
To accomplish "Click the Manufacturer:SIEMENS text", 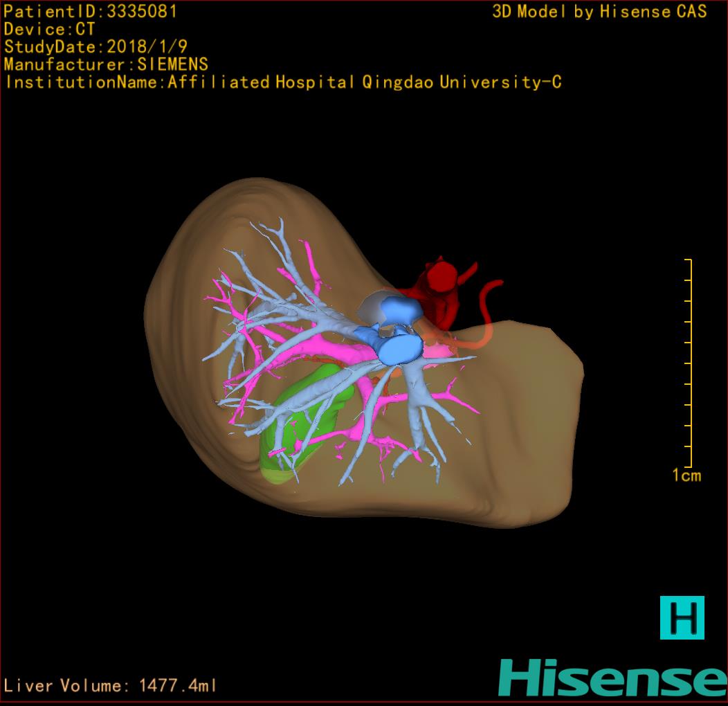I will pyautogui.click(x=106, y=64).
